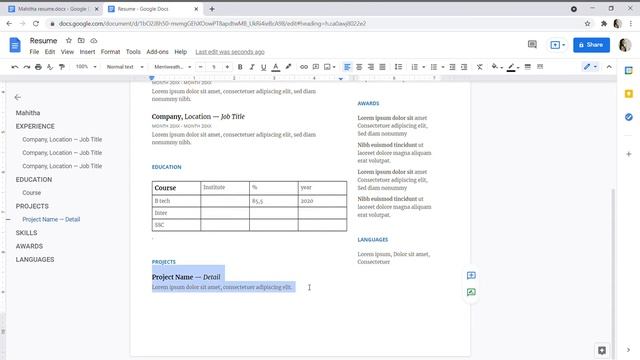The image size is (640, 360).
Task: Open the Tools menu
Action: 133,52
